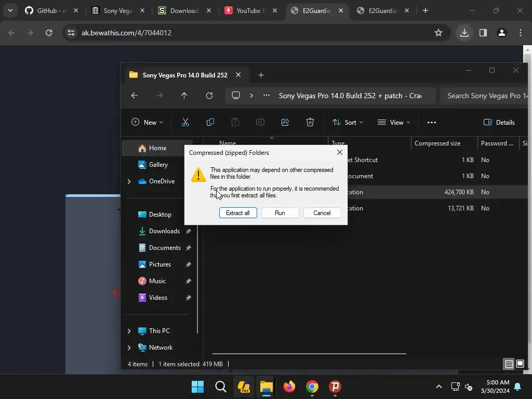Viewport: 532px width, 399px height.
Task: Click the Compressed size column header
Action: [445, 143]
